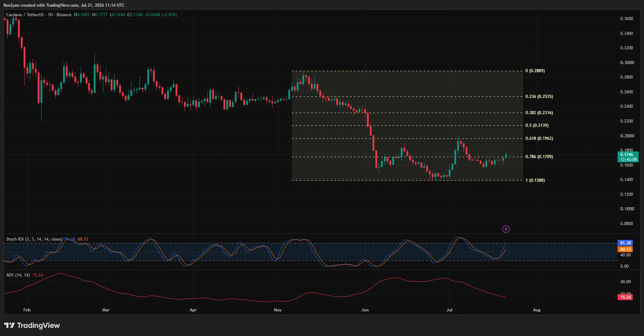Click the Jul label on time axis

pyautogui.click(x=449, y=310)
